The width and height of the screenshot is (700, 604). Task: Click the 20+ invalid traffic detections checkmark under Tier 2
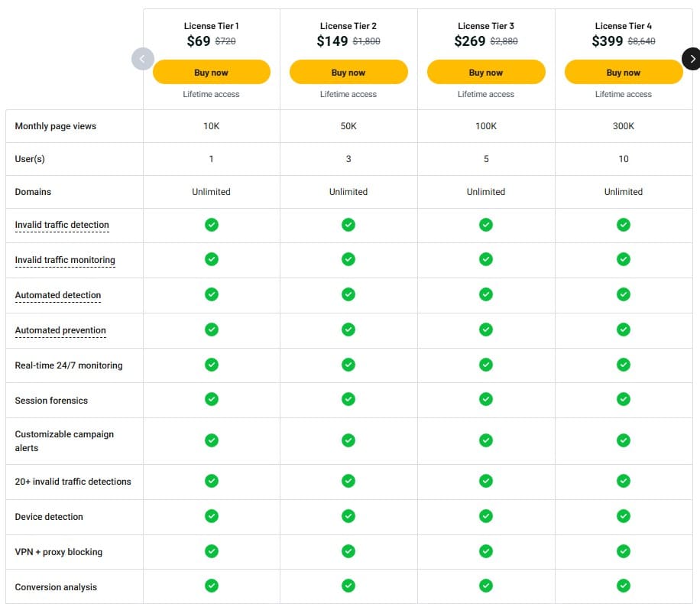point(348,481)
